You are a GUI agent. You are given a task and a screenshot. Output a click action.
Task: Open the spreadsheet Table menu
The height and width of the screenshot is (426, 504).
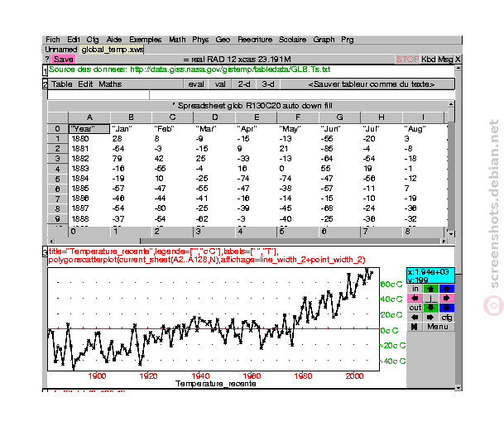click(62, 84)
